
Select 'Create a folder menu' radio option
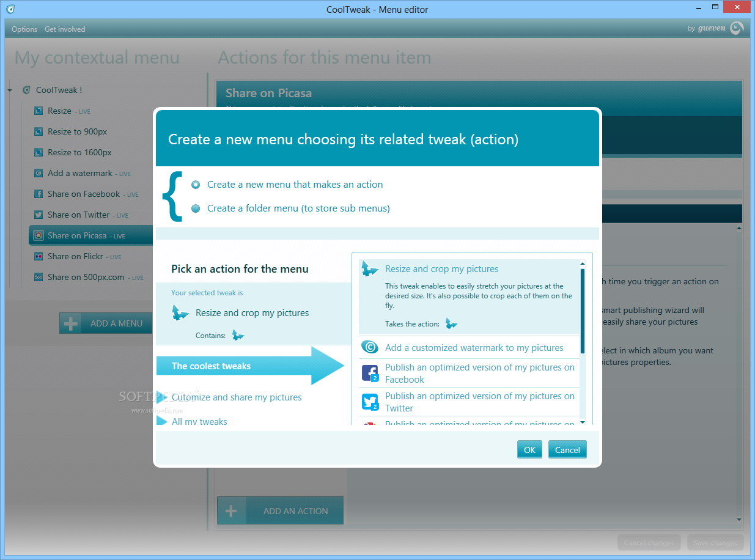click(x=196, y=208)
